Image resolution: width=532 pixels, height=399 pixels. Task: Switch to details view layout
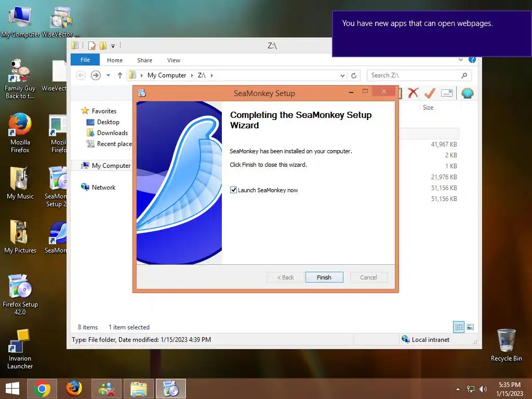pos(459,327)
